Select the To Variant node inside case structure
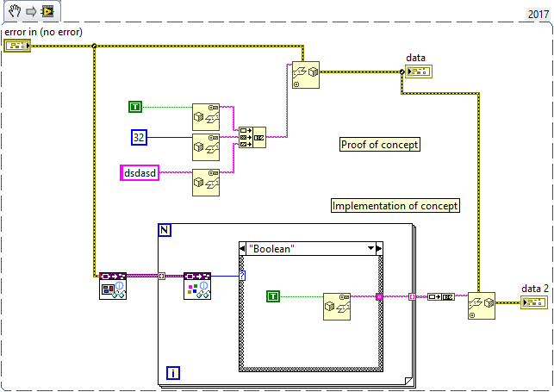Image resolution: width=554 pixels, height=392 pixels. coord(337,307)
